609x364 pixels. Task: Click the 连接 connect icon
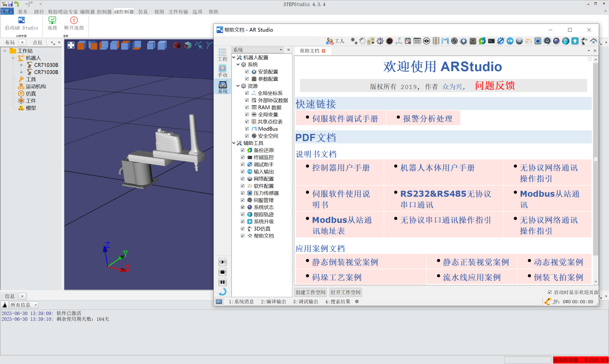[52, 20]
